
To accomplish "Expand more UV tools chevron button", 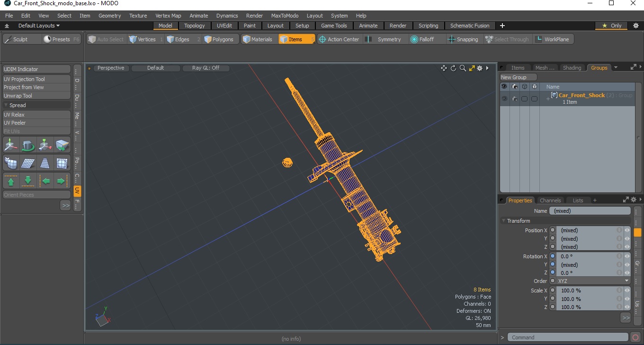I will pyautogui.click(x=65, y=205).
